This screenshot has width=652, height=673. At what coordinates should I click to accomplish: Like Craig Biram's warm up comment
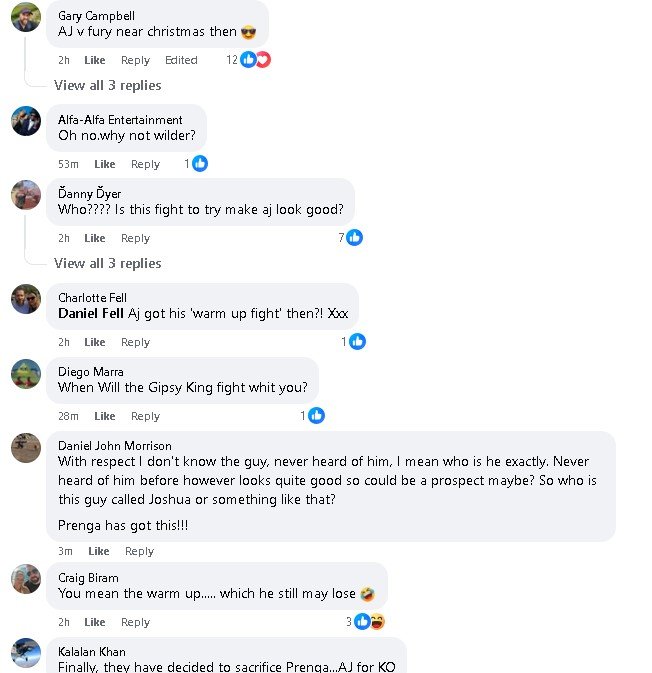coord(95,622)
